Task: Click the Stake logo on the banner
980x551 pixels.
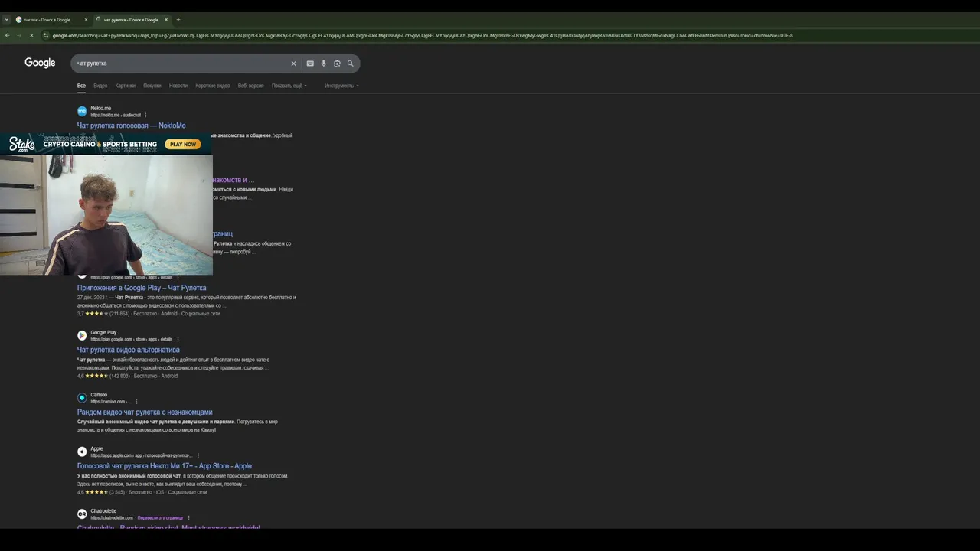Action: (22, 144)
